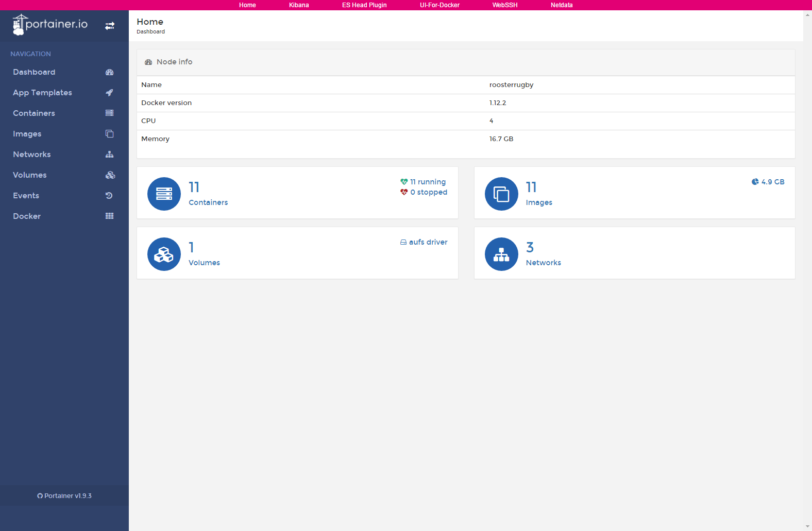The height and width of the screenshot is (531, 812).
Task: Click the 'Memory' row label
Action: point(155,139)
